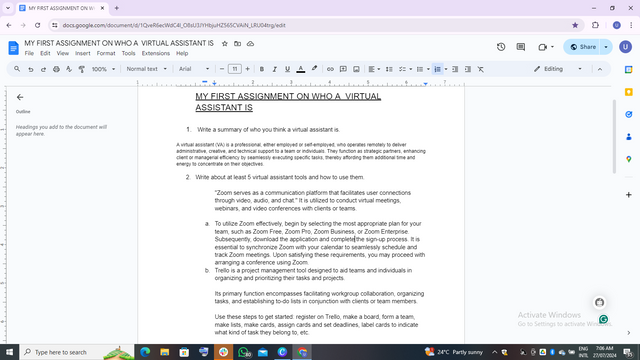Open the text alignment dropdown

tap(374, 69)
